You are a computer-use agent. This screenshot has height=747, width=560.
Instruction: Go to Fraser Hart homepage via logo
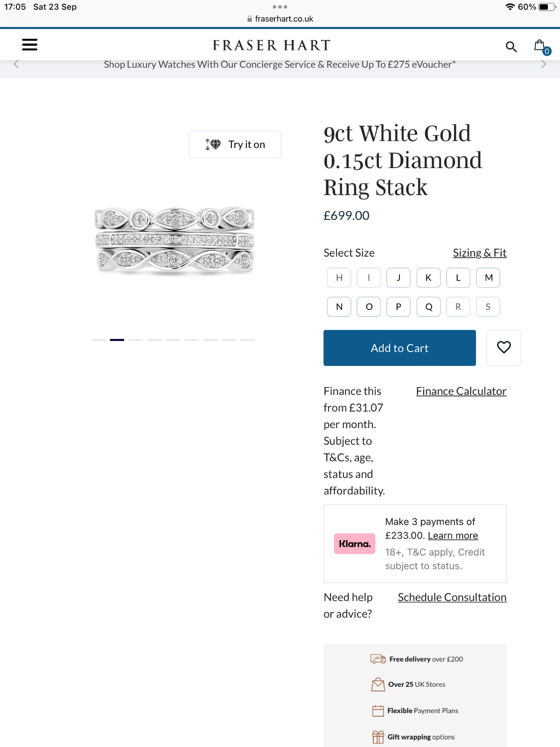click(x=272, y=45)
